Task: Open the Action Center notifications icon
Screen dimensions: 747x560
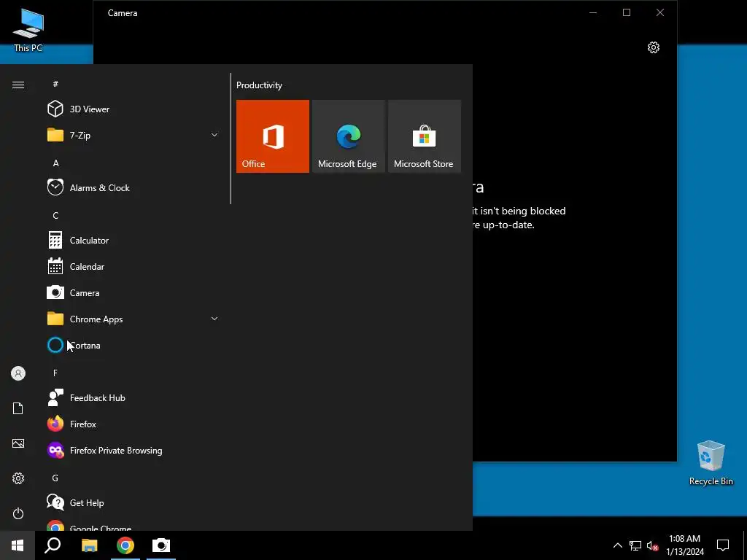Action: (723, 545)
